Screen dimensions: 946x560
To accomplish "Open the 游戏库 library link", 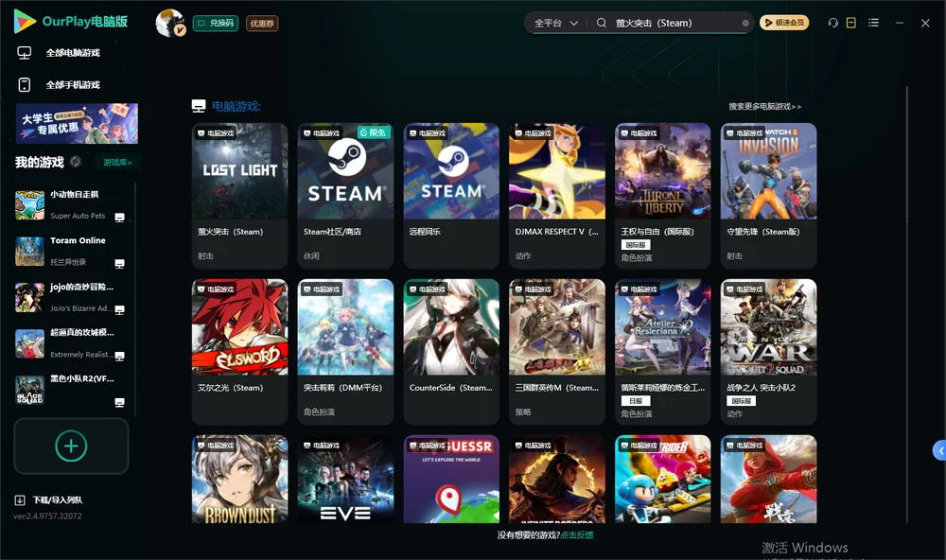I will click(x=117, y=162).
